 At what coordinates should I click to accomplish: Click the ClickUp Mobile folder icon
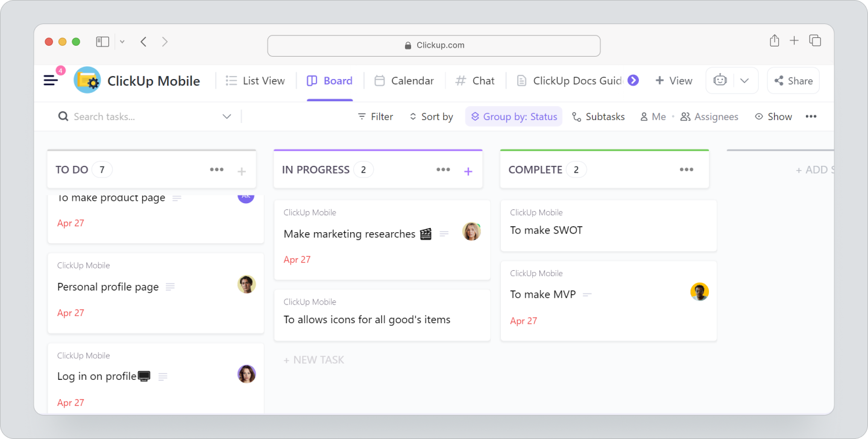(86, 80)
